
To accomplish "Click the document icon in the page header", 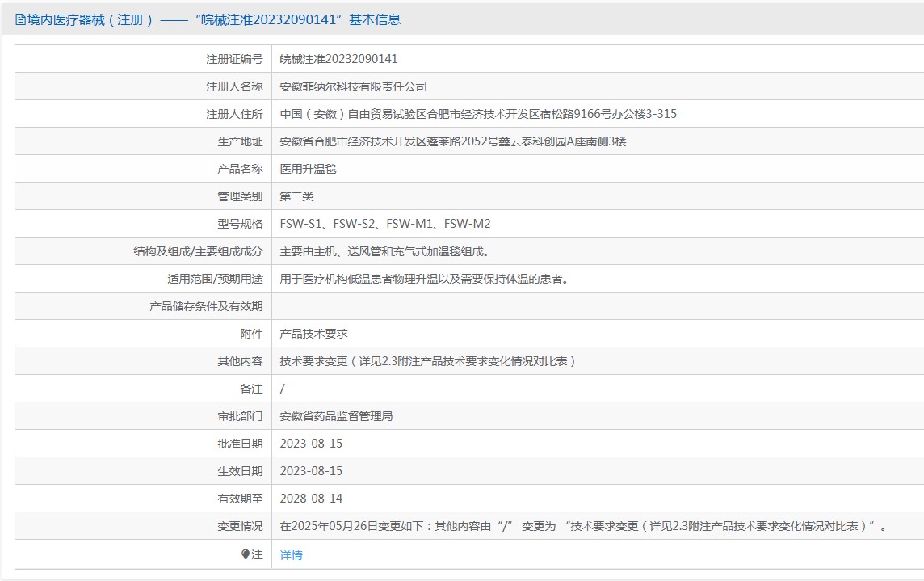I will 20,20.
